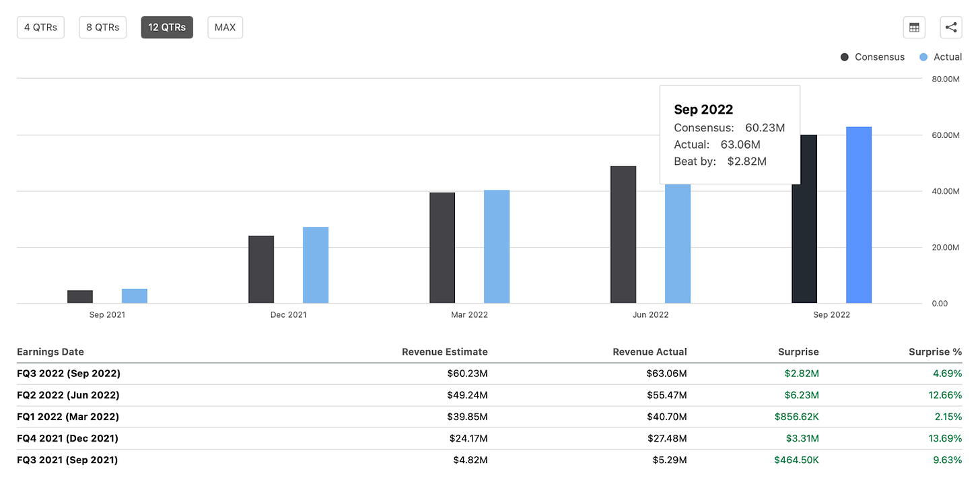
Task: Click the Jun 2022 actual bar
Action: coord(678,244)
